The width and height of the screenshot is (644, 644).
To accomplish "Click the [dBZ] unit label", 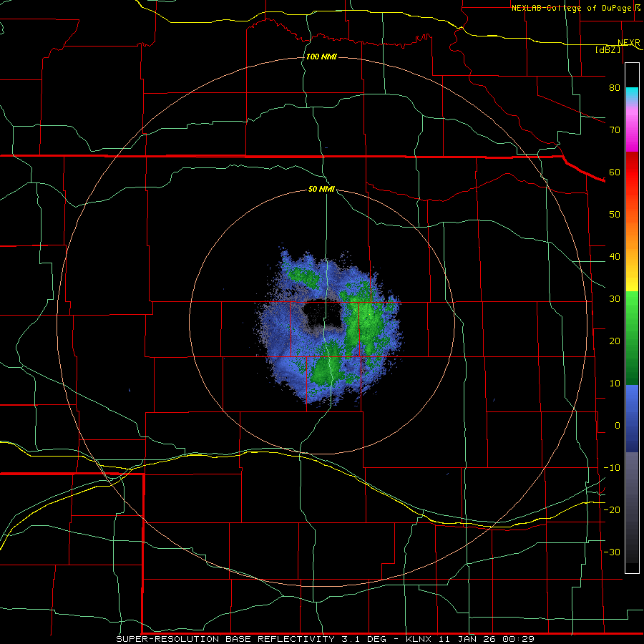I will point(608,49).
